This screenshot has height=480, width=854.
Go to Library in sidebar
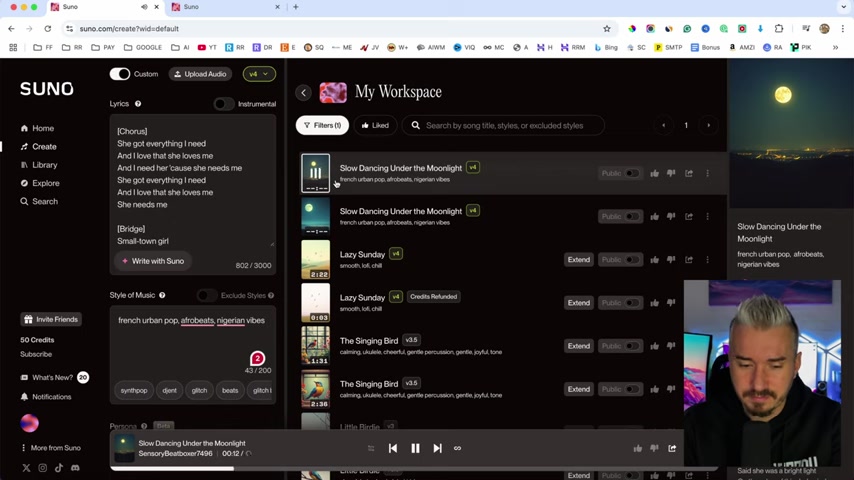39,165
